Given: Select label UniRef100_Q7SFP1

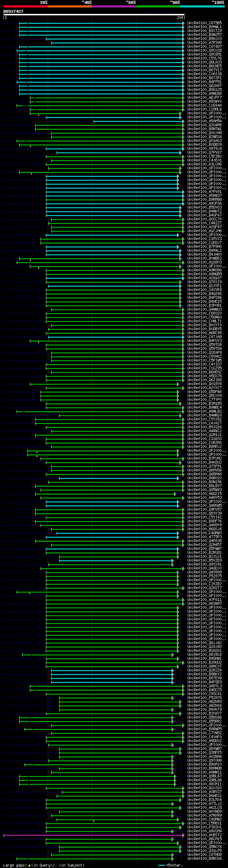Looking at the screenshot, I should pyautogui.click(x=204, y=466).
